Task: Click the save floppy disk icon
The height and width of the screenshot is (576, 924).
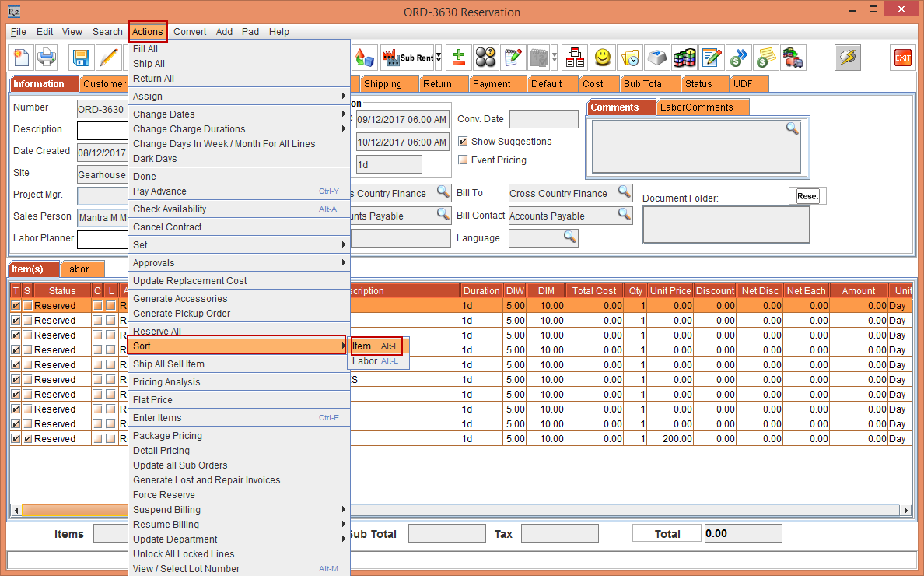Action: coord(81,58)
